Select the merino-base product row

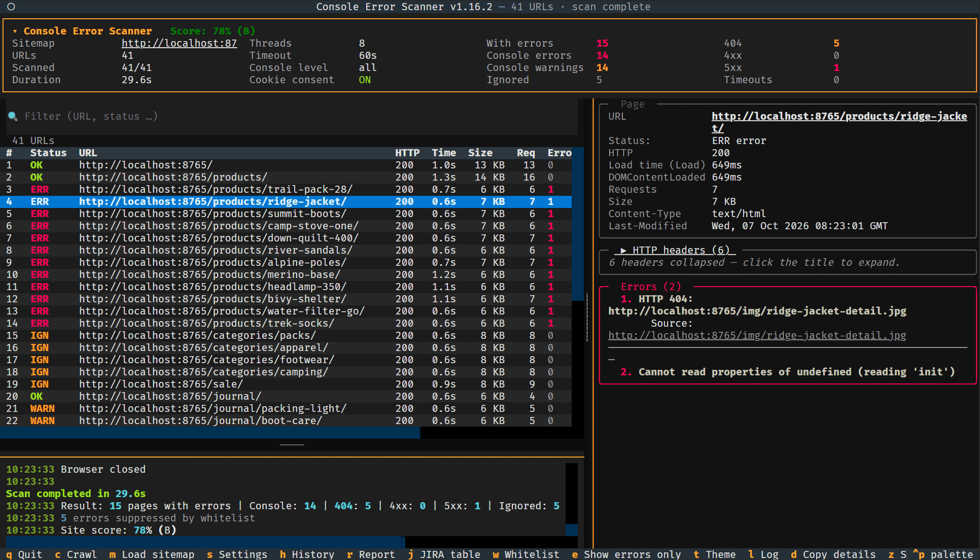click(286, 274)
